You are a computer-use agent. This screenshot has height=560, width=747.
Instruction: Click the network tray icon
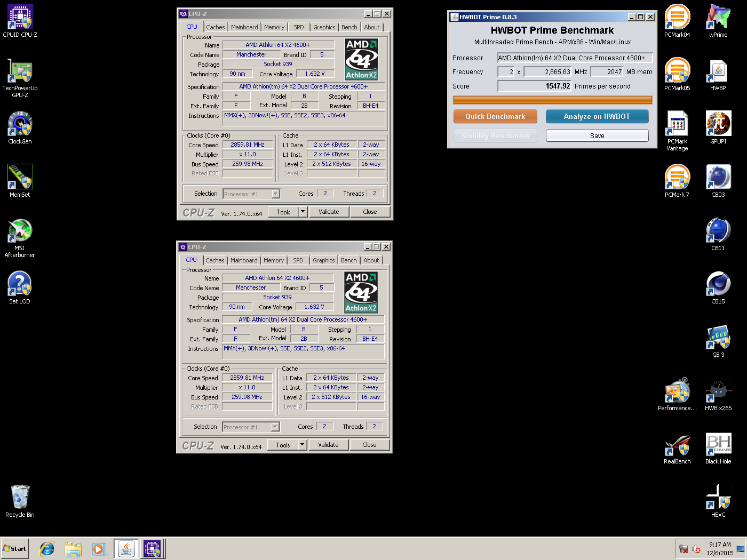(684, 549)
